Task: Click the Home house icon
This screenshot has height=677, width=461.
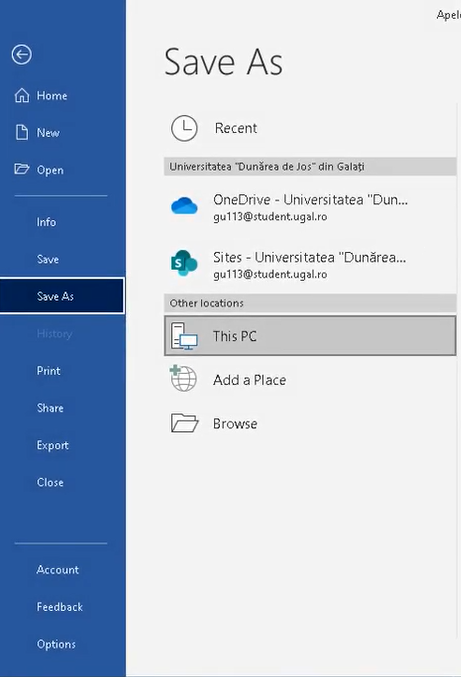Action: (22, 95)
